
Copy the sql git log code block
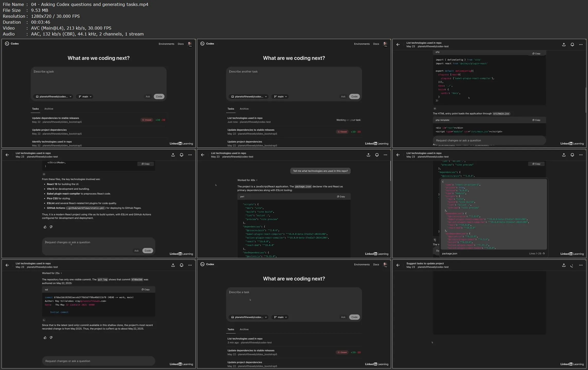pos(146,290)
